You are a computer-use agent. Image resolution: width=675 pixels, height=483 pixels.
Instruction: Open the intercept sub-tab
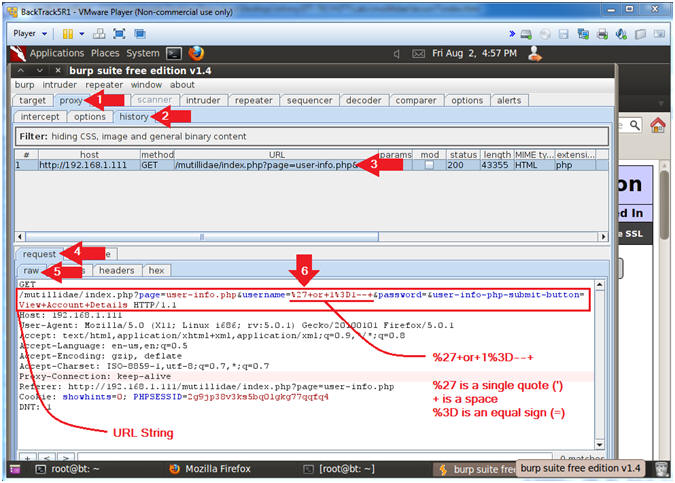40,117
